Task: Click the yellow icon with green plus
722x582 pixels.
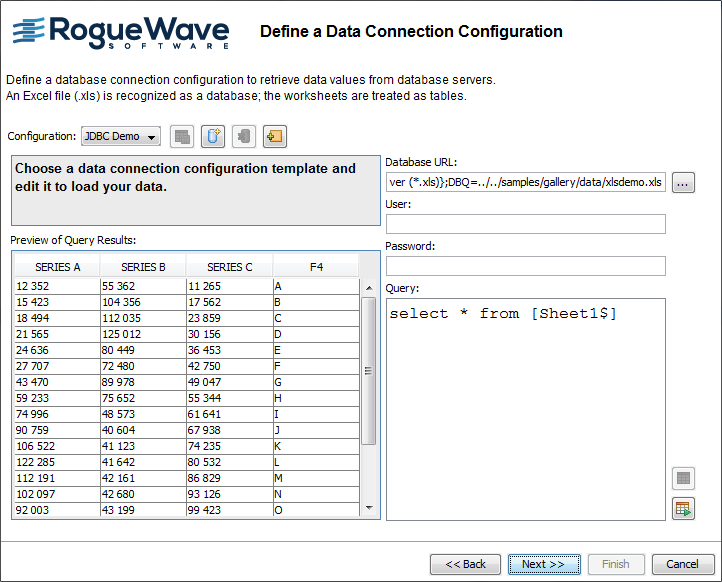Action: (x=274, y=136)
